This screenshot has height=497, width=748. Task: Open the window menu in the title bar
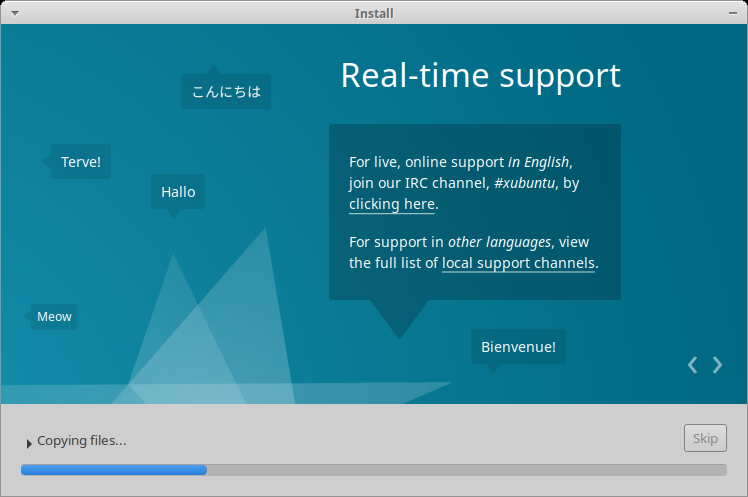pos(12,13)
